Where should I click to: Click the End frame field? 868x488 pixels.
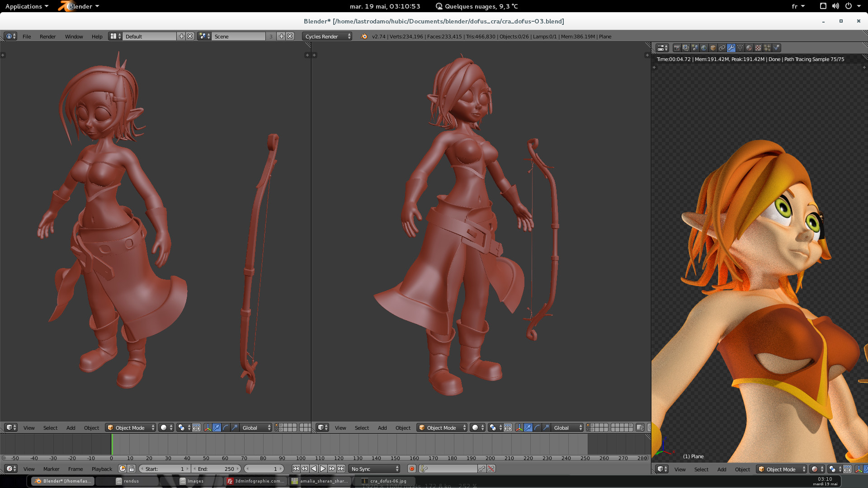tap(216, 469)
